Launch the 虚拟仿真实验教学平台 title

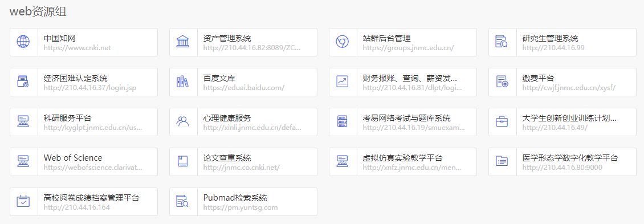click(402, 158)
